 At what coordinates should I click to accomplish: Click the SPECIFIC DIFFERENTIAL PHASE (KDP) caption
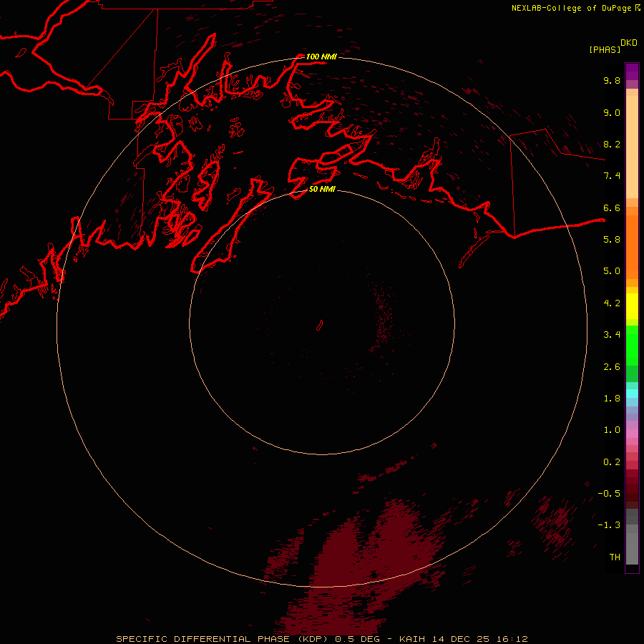pos(222,639)
